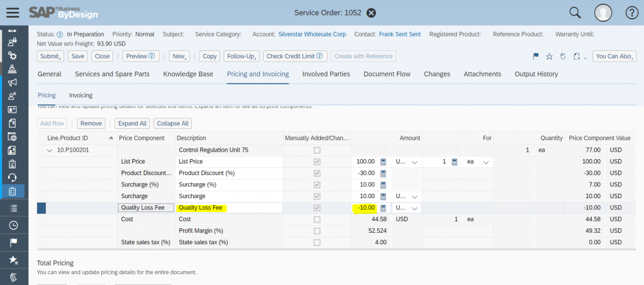The width and height of the screenshot is (644, 285).
Task: Open calculator for Surcharge (%) amount
Action: pyautogui.click(x=383, y=185)
